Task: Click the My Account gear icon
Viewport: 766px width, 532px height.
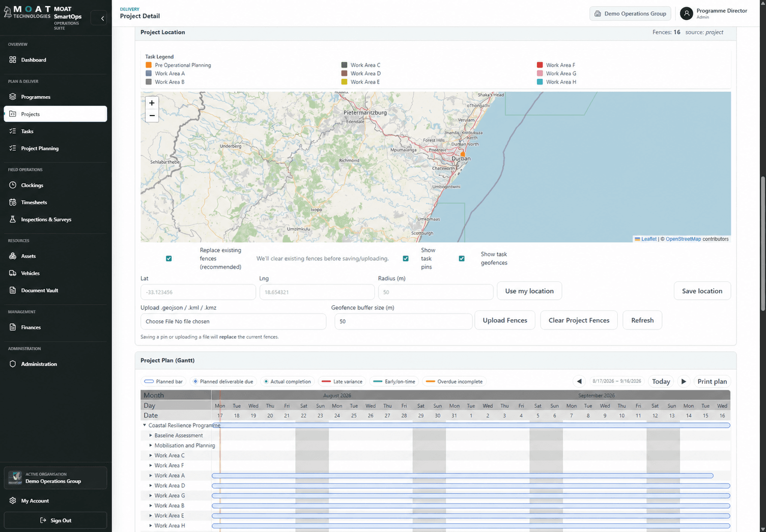Action: (x=13, y=500)
